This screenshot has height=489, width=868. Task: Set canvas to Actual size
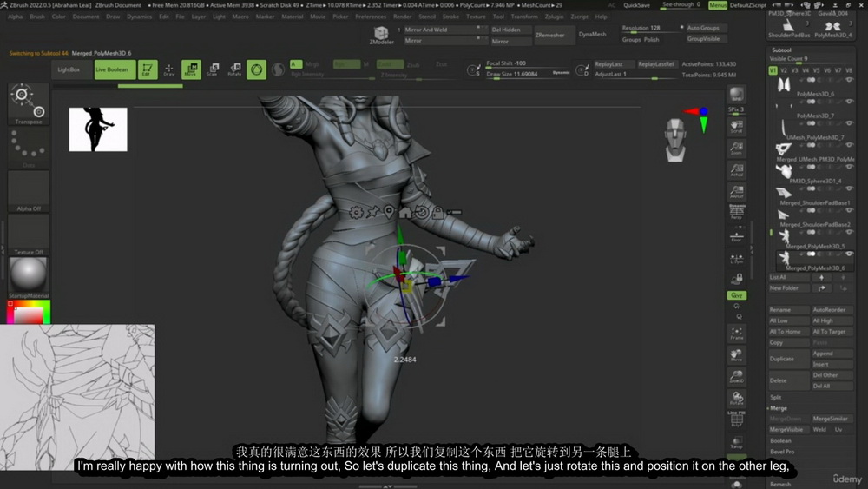coord(736,170)
